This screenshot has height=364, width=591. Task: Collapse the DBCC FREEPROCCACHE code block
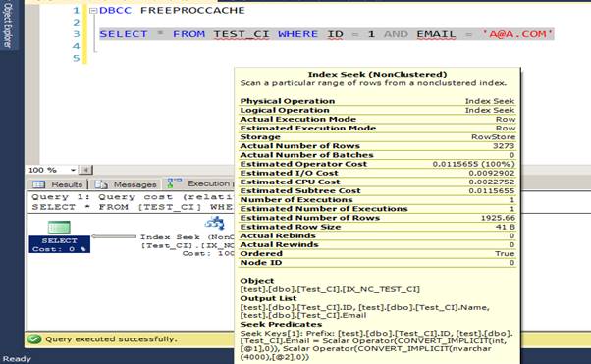tap(93, 11)
